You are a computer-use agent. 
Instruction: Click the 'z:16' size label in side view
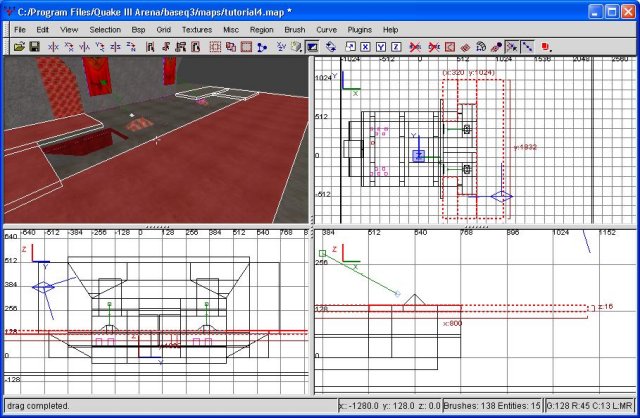click(x=605, y=307)
